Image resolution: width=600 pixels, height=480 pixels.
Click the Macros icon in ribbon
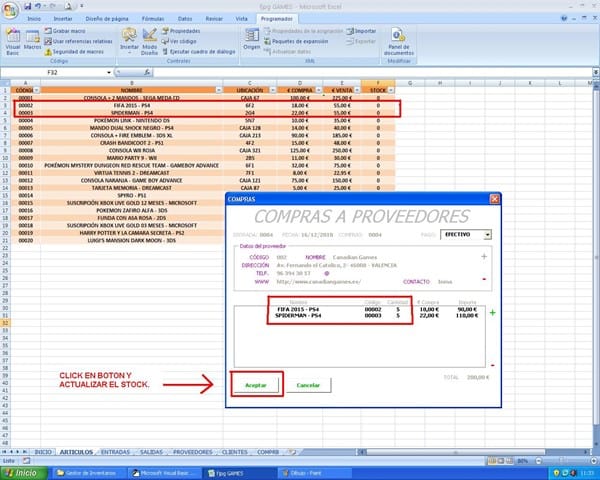tap(33, 43)
